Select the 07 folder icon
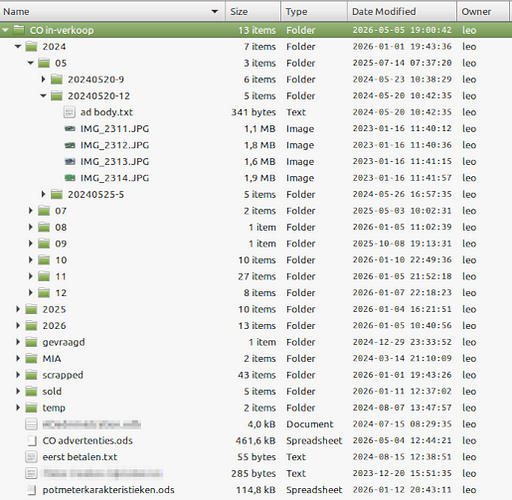Image resolution: width=512 pixels, height=500 pixels. [44, 211]
